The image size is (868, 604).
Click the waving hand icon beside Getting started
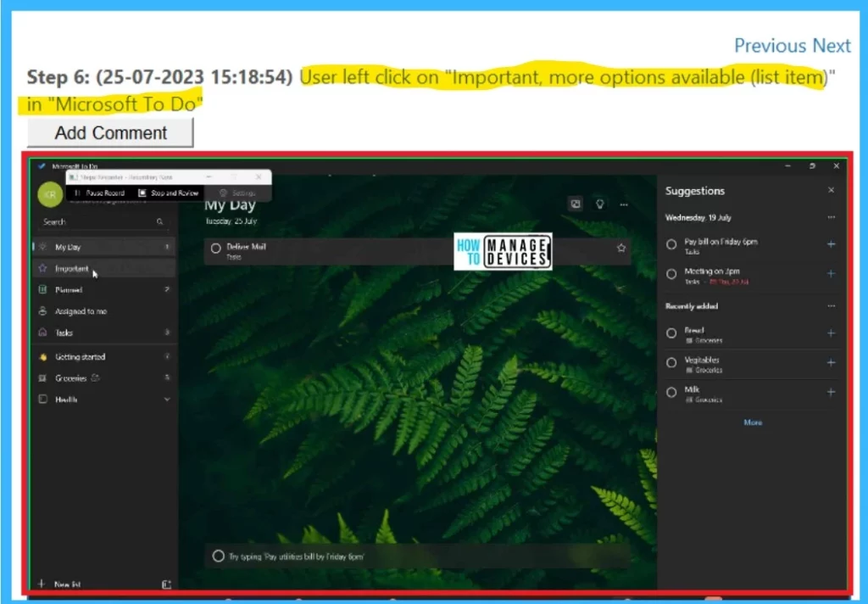(x=42, y=357)
